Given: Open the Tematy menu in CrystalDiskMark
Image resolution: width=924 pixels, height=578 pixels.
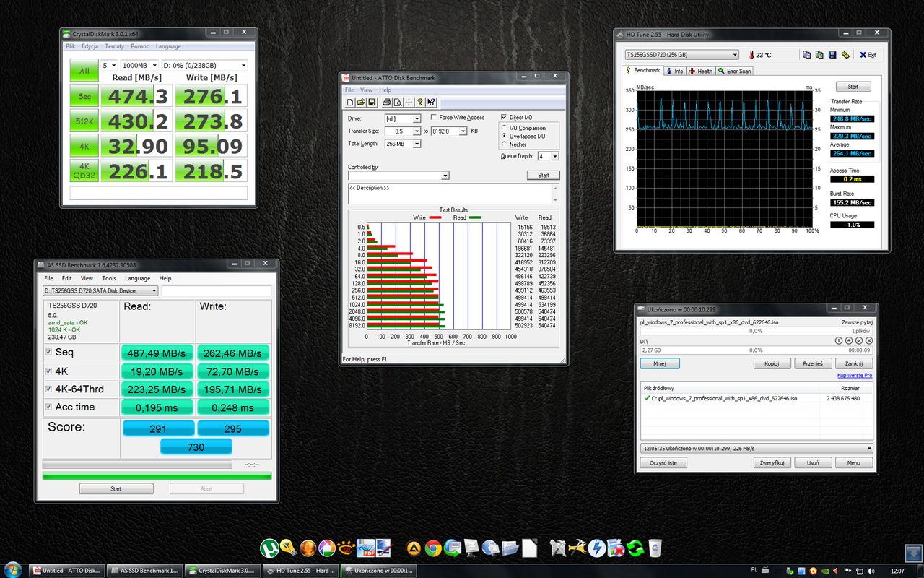Looking at the screenshot, I should 114,46.
